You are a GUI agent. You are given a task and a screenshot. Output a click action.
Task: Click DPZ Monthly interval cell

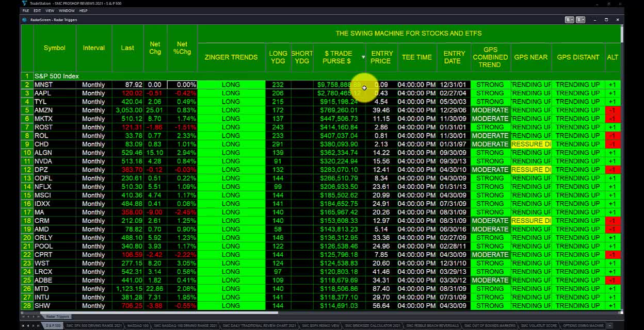pyautogui.click(x=93, y=170)
